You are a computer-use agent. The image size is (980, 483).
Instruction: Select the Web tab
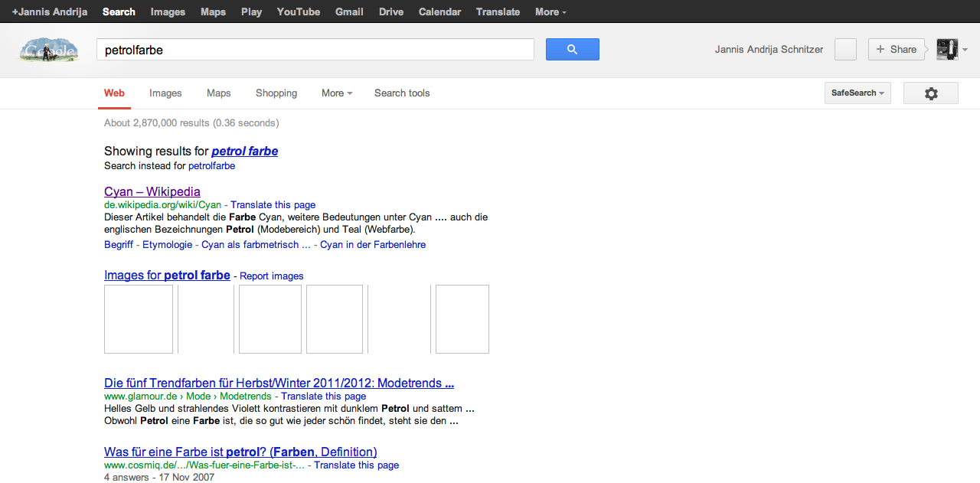(x=114, y=93)
